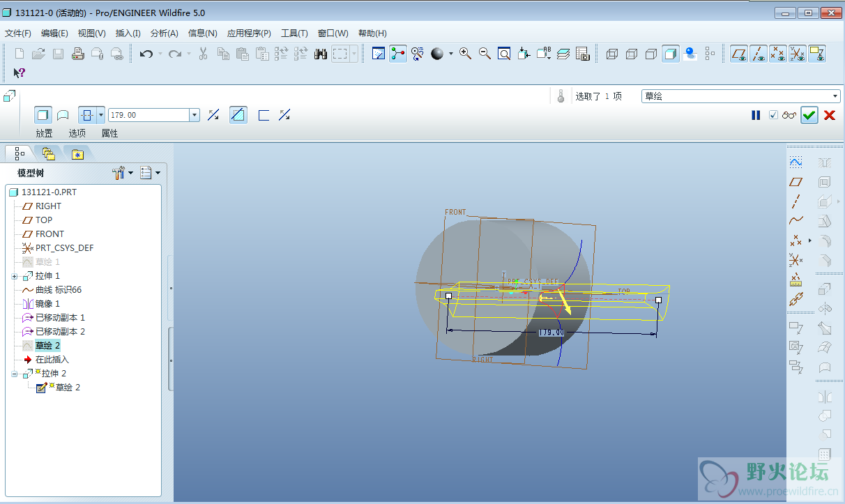Click the chain link Style tool icon
Image resolution: width=845 pixels, height=504 pixels.
pos(795,300)
